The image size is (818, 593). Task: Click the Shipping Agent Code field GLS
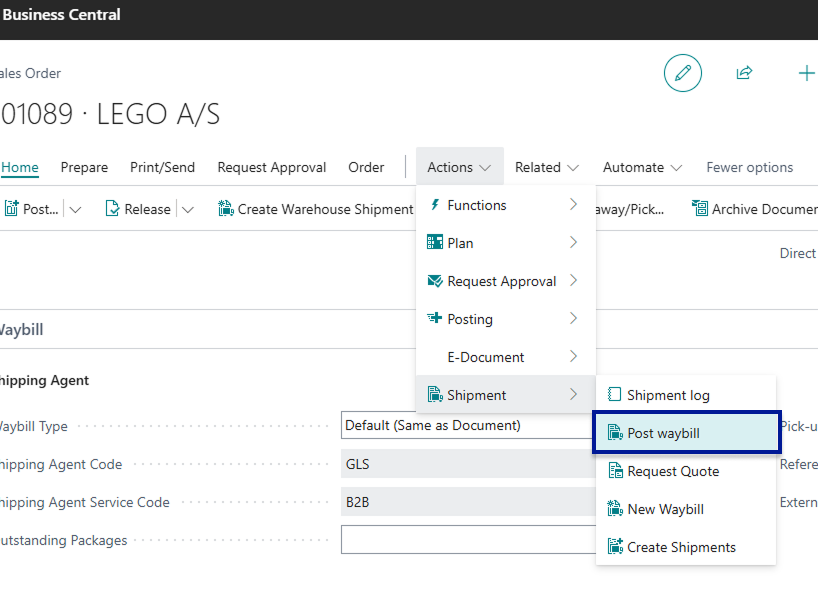point(468,464)
